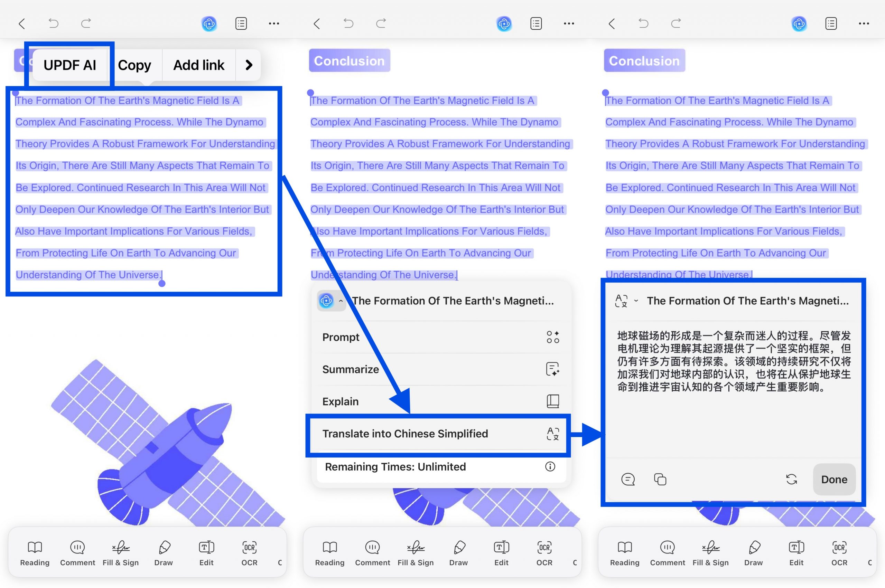Click redo in the left screen toolbar
The height and width of the screenshot is (588, 885).
(x=86, y=23)
